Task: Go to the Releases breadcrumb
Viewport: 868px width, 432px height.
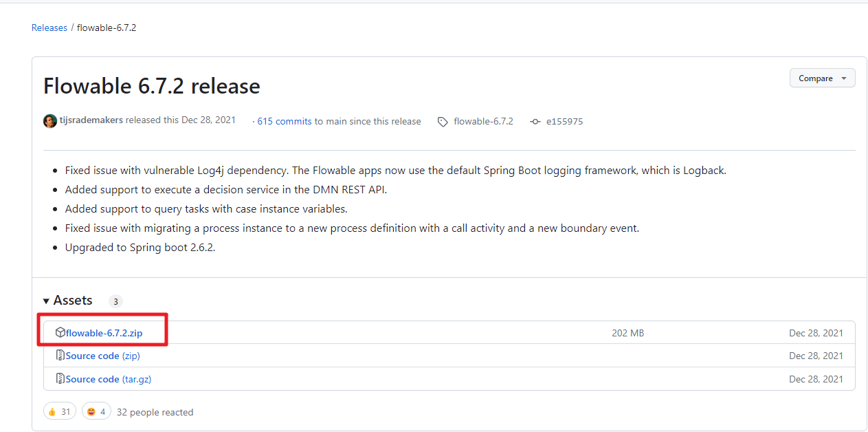Action: click(49, 28)
